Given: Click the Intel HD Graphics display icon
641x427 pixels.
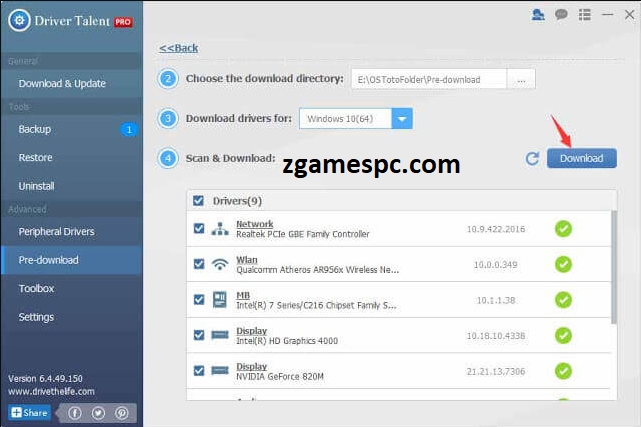Looking at the screenshot, I should pyautogui.click(x=220, y=335).
